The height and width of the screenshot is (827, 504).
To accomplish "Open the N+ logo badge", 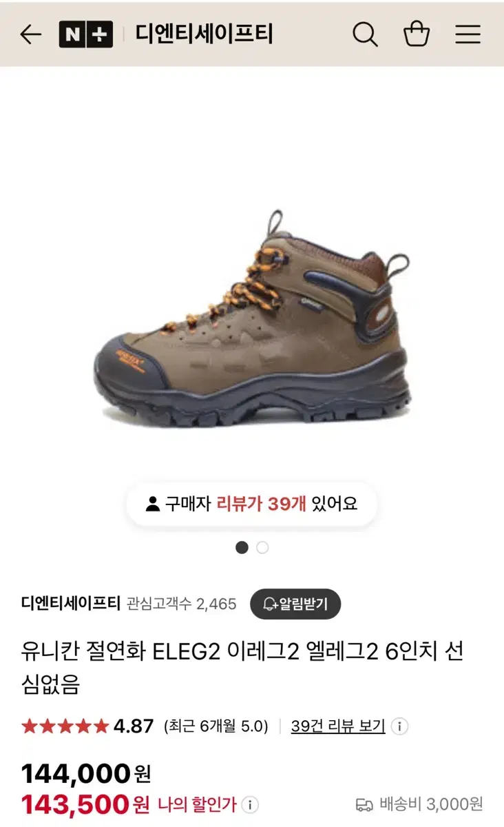I will [x=85, y=34].
